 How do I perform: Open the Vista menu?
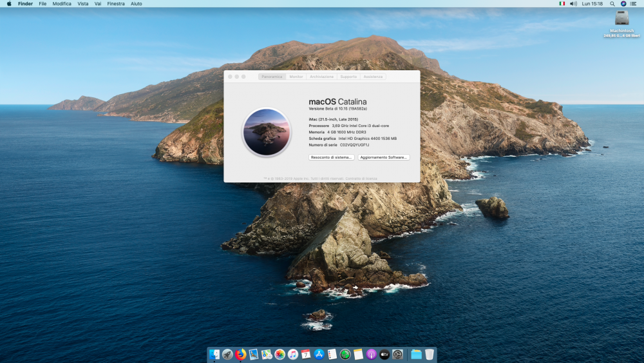point(83,4)
